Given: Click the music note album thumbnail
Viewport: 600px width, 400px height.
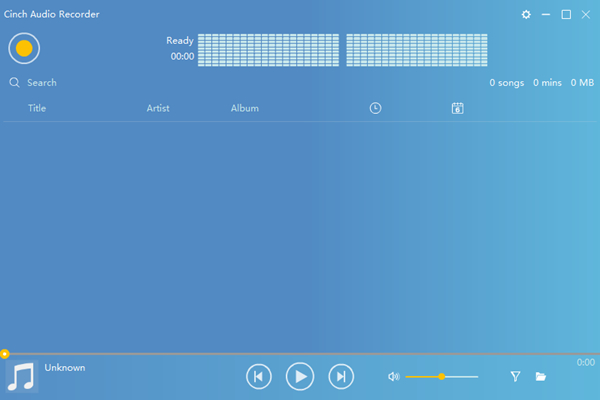Looking at the screenshot, I should 21,377.
